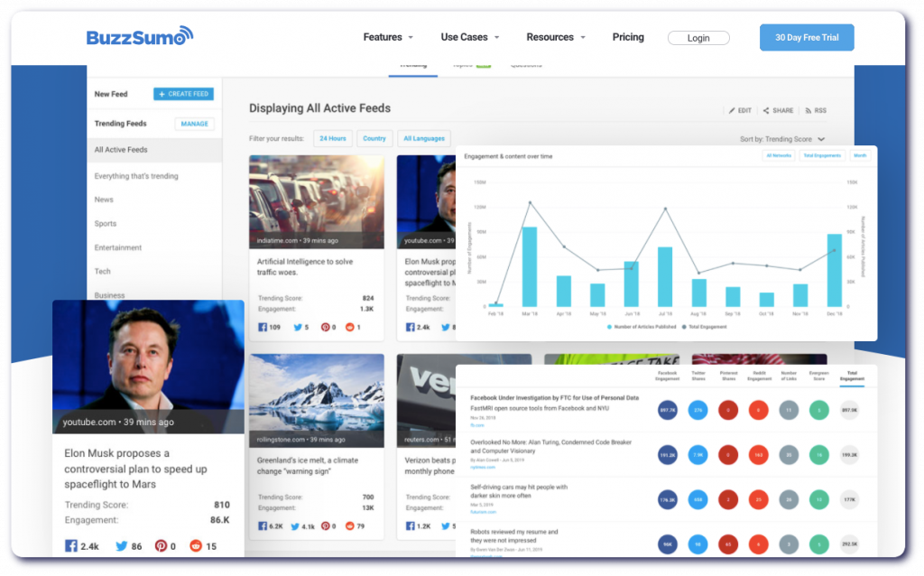
Task: Click the Mar '18 bar in chart
Action: pyautogui.click(x=530, y=266)
